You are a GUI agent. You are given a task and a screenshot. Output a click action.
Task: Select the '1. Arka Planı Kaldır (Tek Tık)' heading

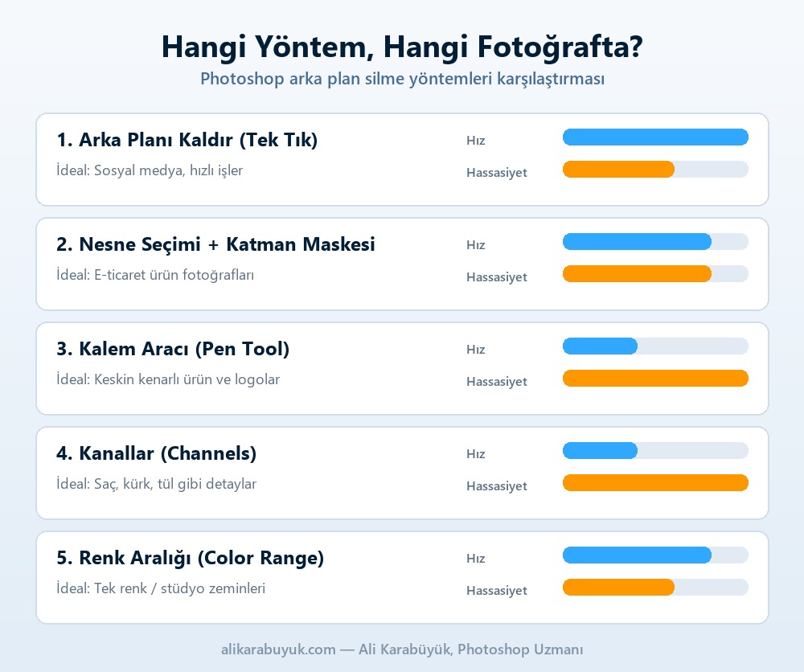187,140
